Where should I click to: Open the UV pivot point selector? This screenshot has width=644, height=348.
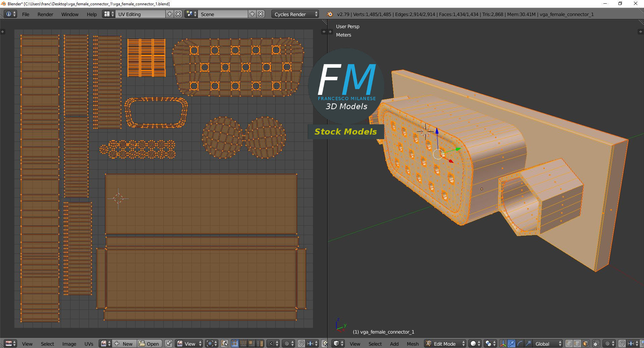click(x=212, y=344)
